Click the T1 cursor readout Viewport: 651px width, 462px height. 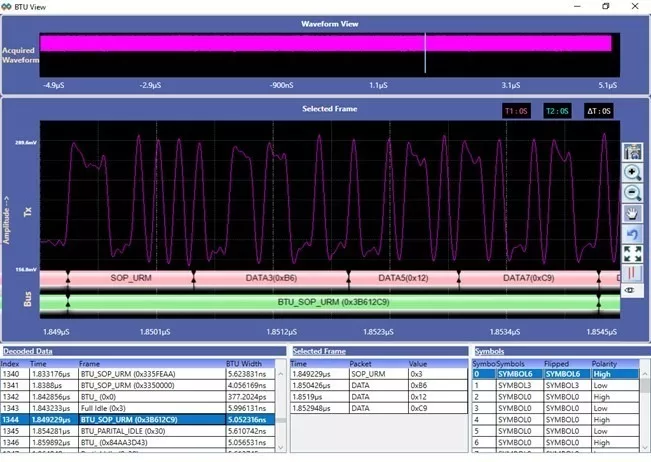tap(518, 112)
